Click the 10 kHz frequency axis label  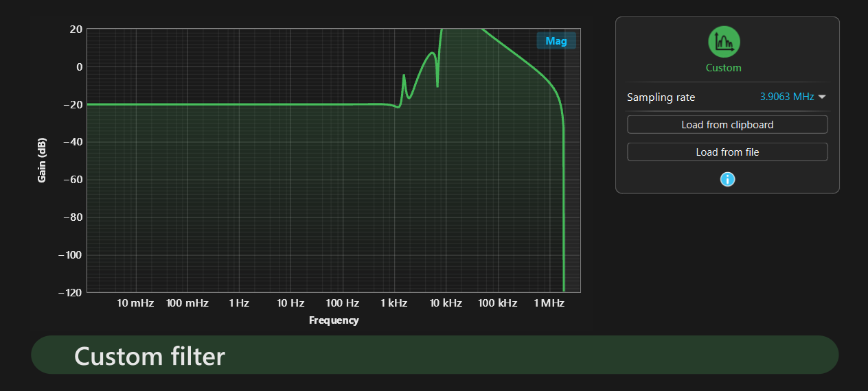pyautogui.click(x=446, y=303)
